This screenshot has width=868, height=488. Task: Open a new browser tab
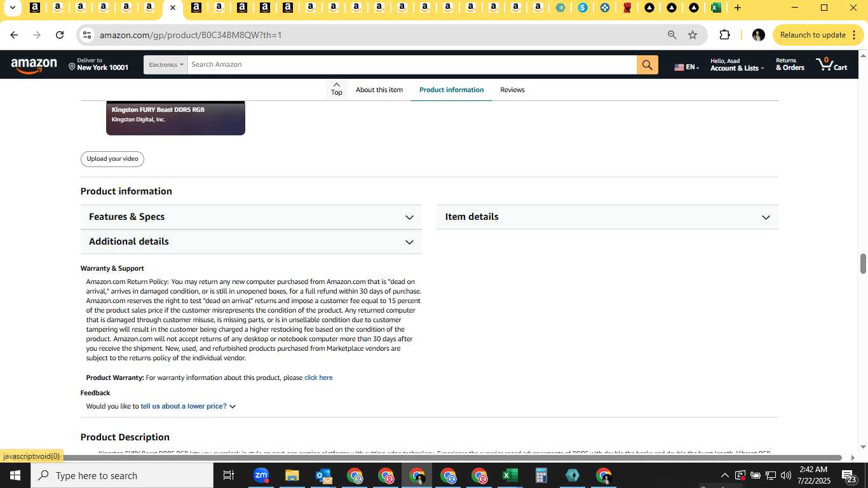[737, 8]
